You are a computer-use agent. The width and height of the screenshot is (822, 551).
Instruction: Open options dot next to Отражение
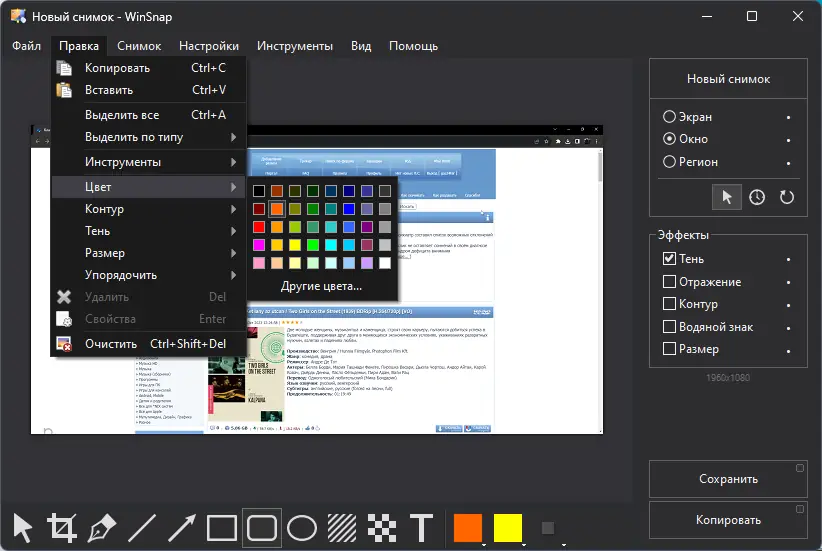click(788, 283)
